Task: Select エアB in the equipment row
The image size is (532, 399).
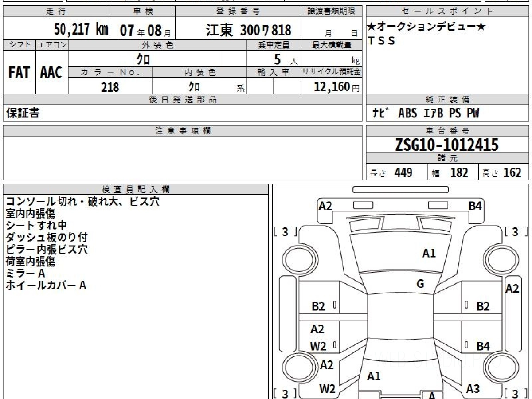Action: (433, 113)
